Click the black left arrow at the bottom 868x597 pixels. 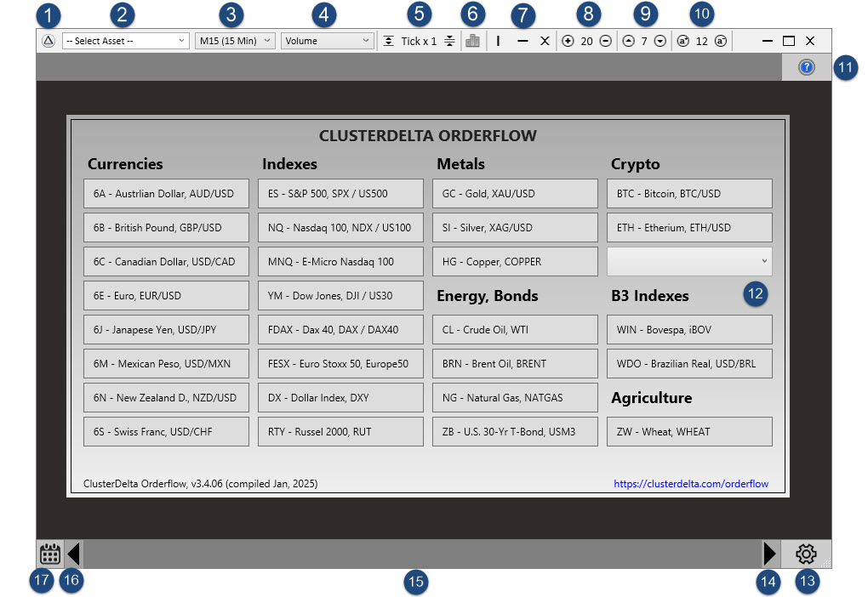point(74,554)
